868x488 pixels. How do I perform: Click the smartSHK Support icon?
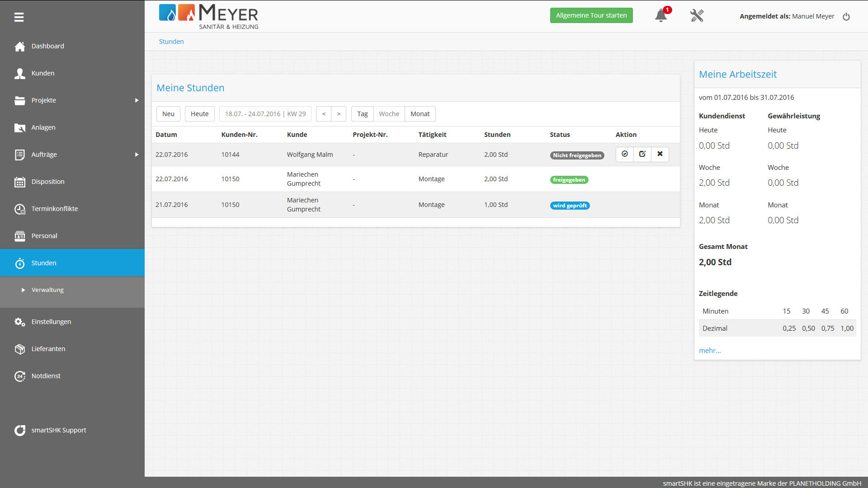click(x=19, y=430)
